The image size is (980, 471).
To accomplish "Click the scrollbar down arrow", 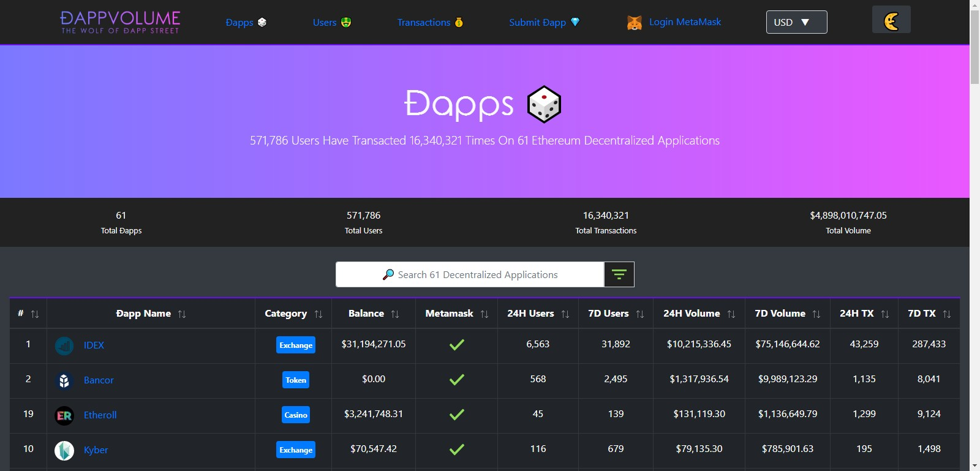I will (974, 466).
